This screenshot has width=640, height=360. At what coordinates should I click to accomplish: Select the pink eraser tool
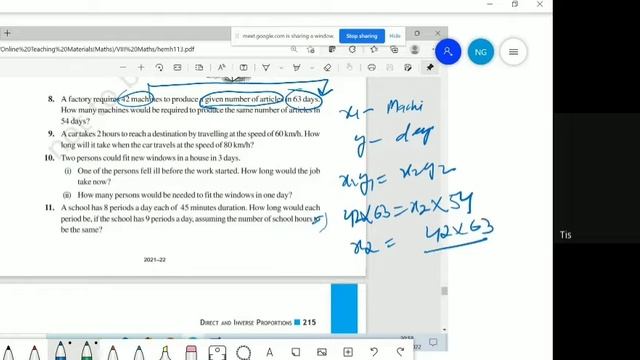tap(191, 352)
